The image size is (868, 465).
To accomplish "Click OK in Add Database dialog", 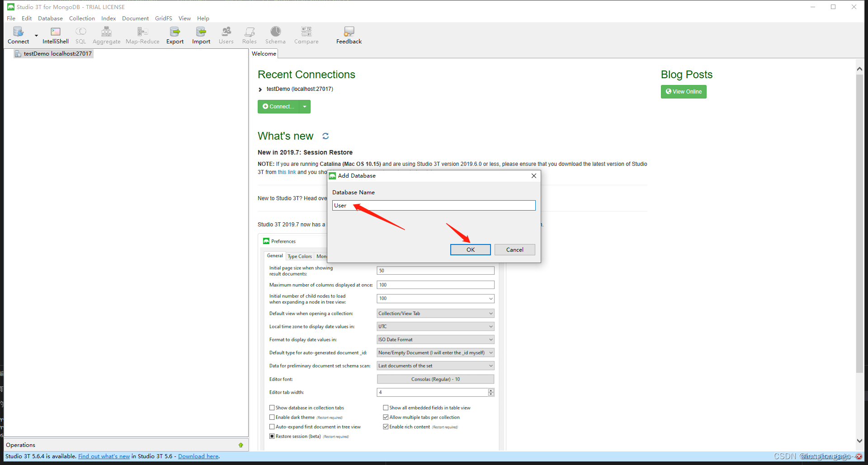I will [471, 250].
